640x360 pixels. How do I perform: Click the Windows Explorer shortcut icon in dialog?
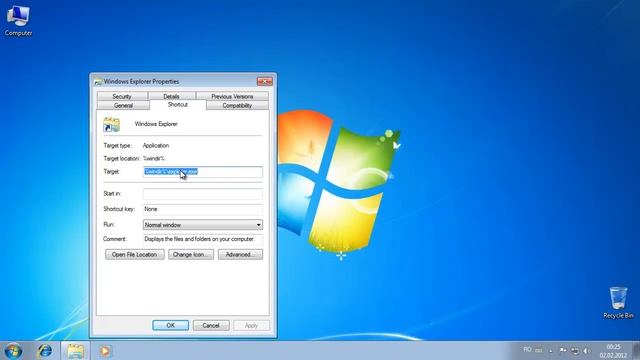click(x=111, y=124)
